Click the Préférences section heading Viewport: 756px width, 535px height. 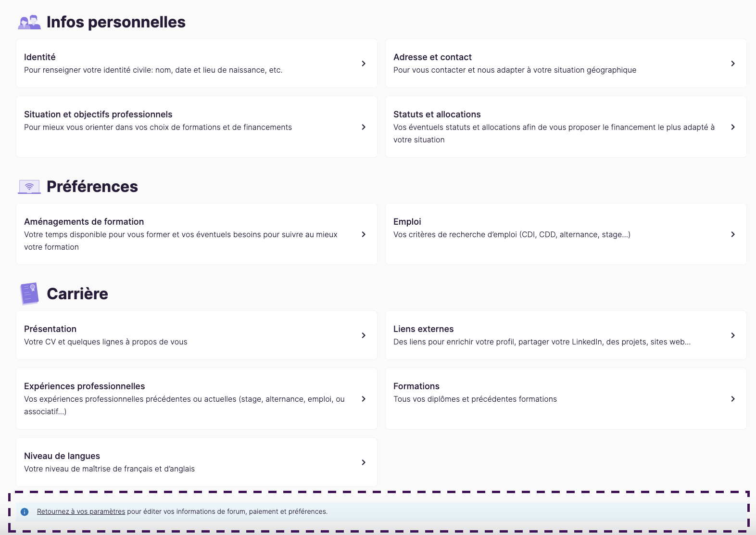click(x=92, y=187)
